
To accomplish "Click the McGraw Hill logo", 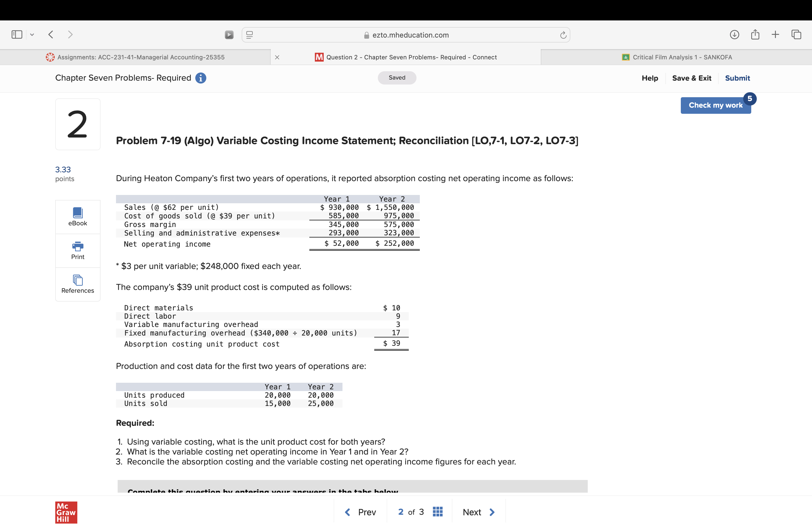I will 66,512.
